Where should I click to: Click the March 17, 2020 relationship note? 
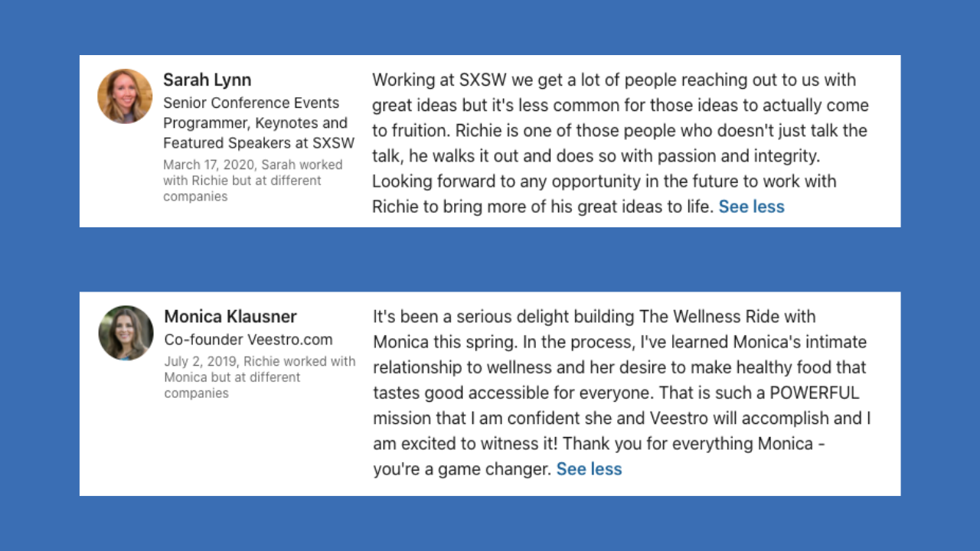(253, 181)
